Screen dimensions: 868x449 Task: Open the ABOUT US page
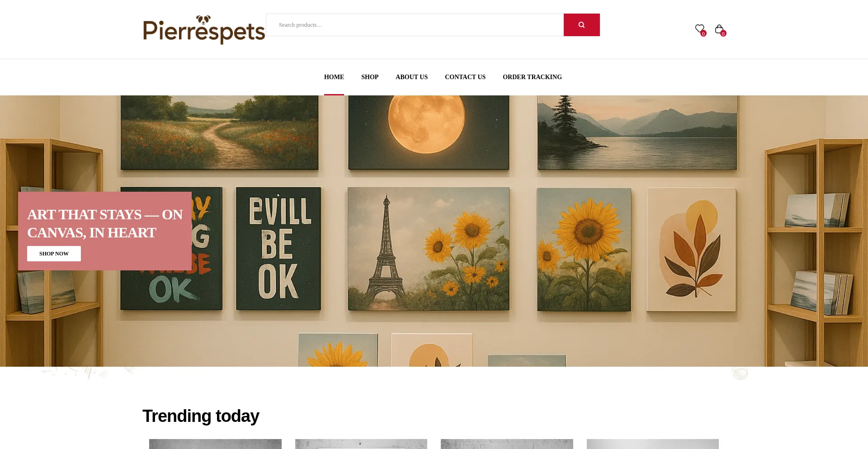click(x=411, y=77)
